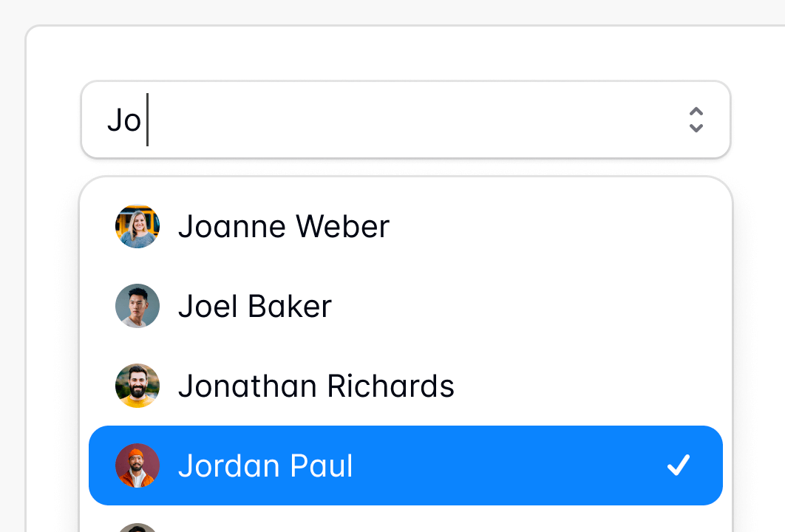Click the "Joel Baker" name text
Screen dimensions: 785x532
pyautogui.click(x=254, y=306)
